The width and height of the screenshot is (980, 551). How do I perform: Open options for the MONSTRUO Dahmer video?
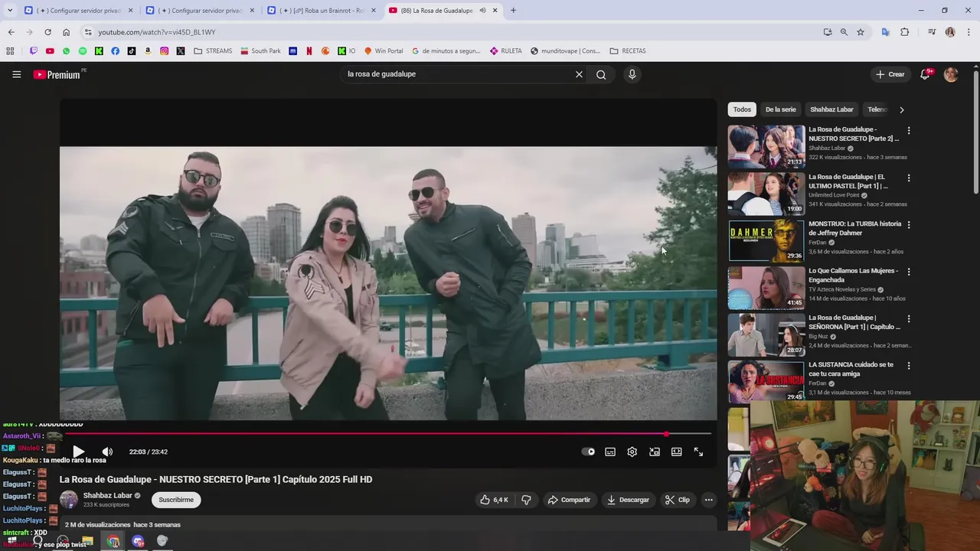click(x=909, y=225)
